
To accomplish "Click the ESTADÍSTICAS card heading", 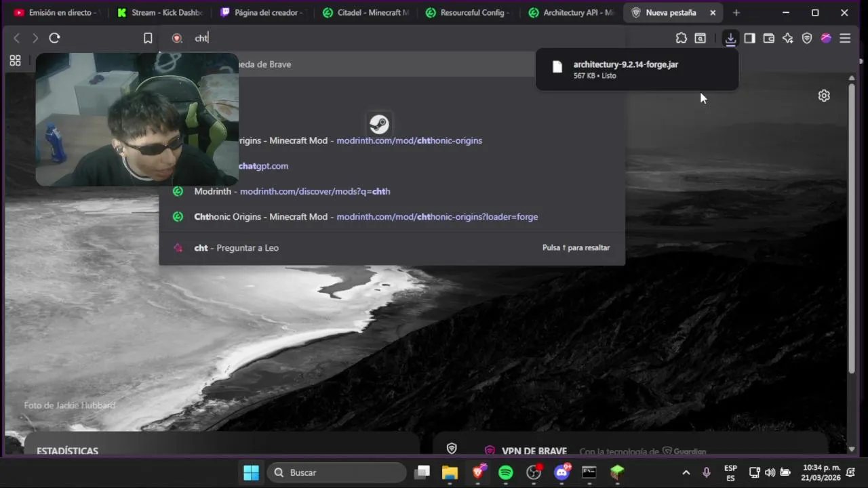I will 67,451.
